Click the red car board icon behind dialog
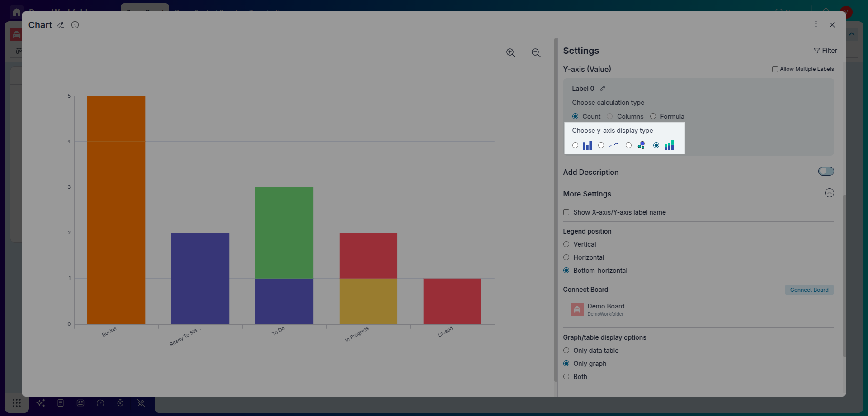868x416 pixels. pos(16,35)
